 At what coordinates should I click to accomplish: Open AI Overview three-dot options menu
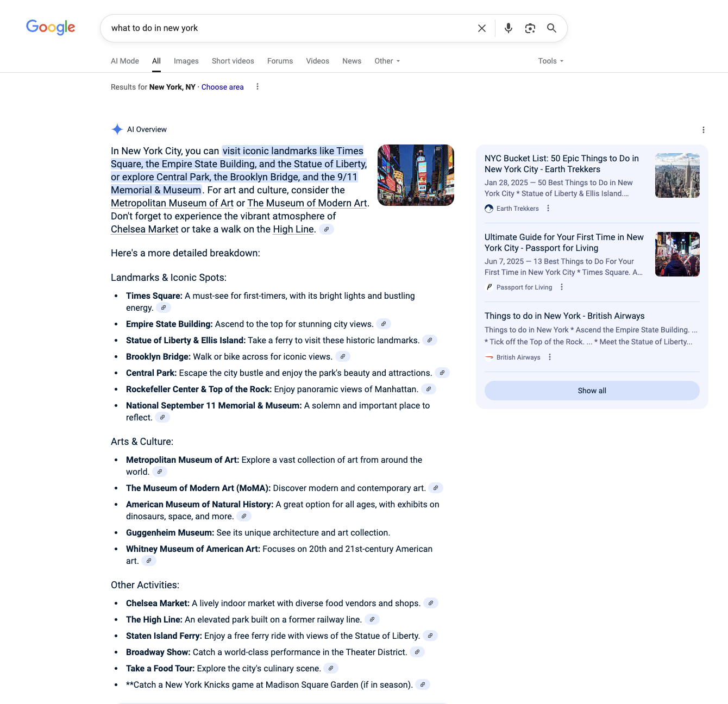coord(704,130)
